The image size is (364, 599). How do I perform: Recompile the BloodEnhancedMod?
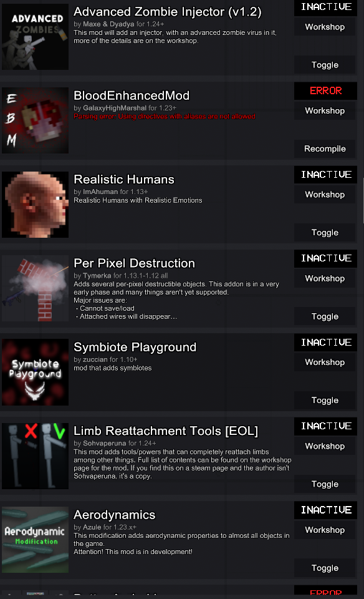click(325, 149)
